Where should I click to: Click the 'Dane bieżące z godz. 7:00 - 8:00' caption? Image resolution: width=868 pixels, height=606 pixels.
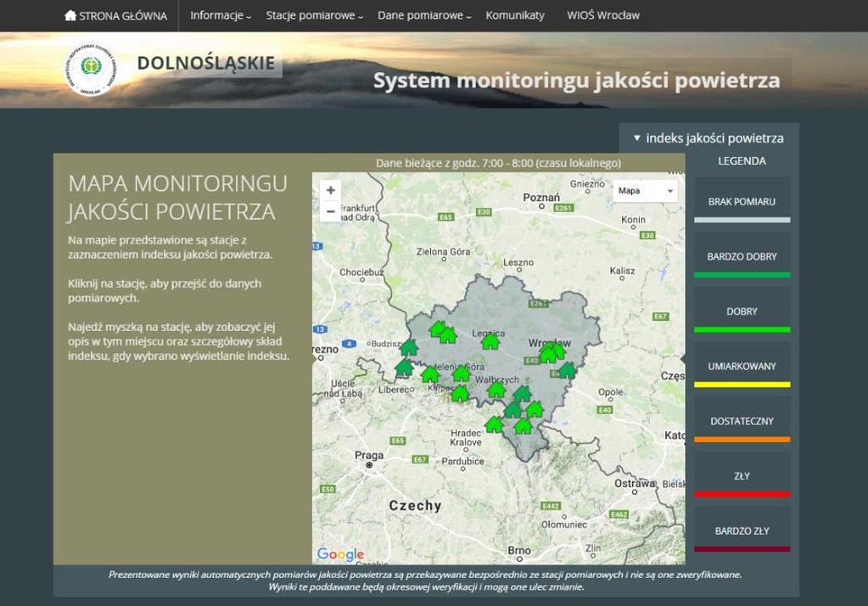498,164
